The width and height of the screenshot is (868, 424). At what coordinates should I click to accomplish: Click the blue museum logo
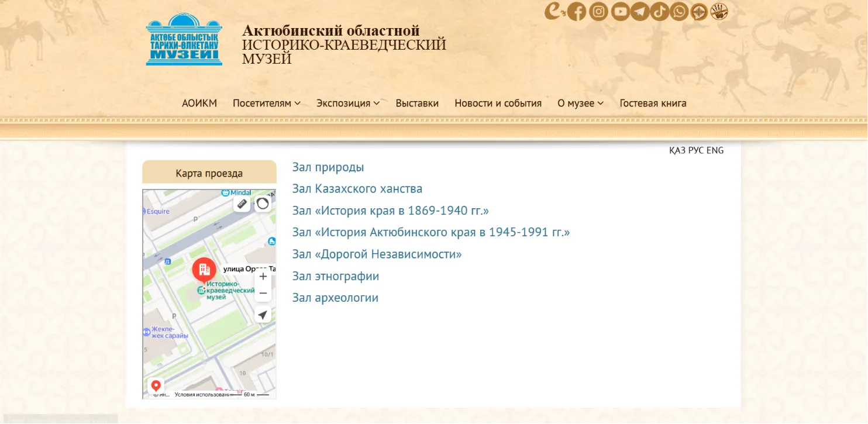pos(184,39)
